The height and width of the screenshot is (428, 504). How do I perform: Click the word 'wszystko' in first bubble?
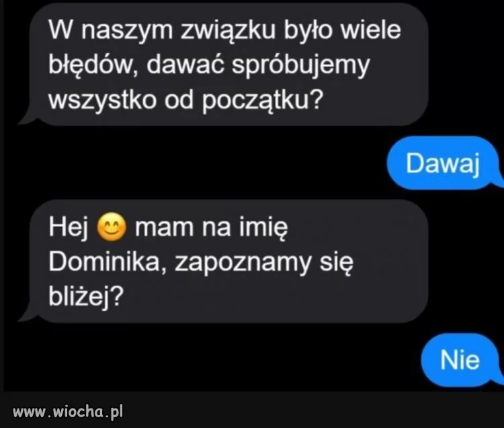pyautogui.click(x=103, y=100)
